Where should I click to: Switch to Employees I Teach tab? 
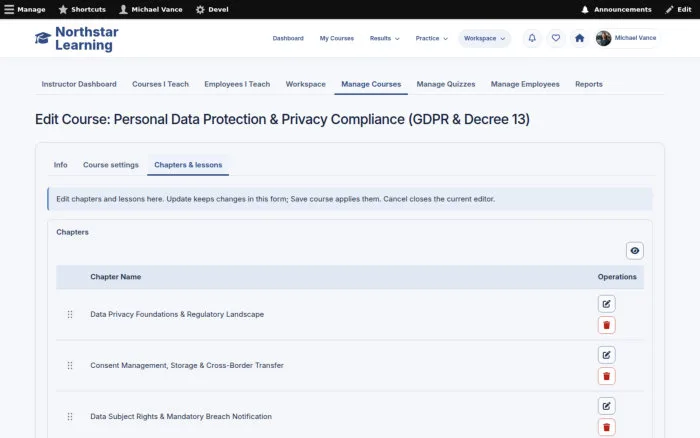pyautogui.click(x=237, y=84)
